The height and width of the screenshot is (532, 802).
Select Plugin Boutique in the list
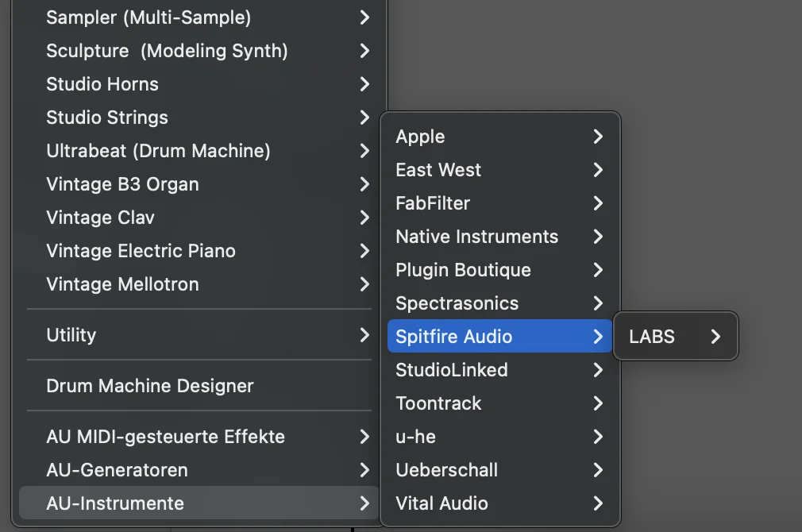pos(499,270)
